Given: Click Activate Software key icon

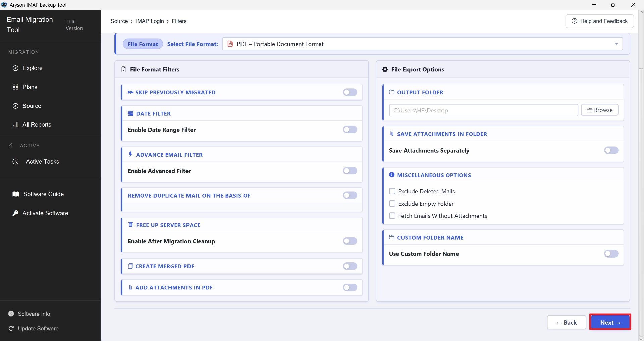Looking at the screenshot, I should 15,213.
